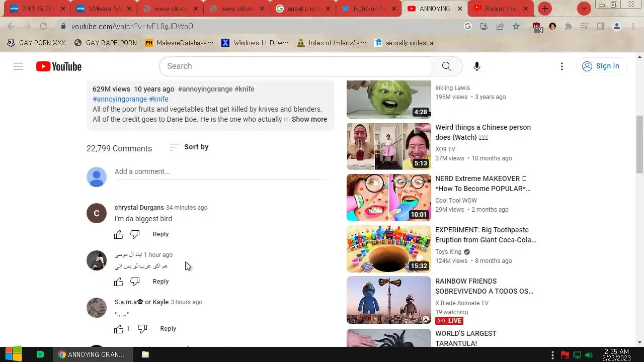The height and width of the screenshot is (362, 644).
Task: Like S.a.m.a or Kayle's comment
Action: point(119,329)
